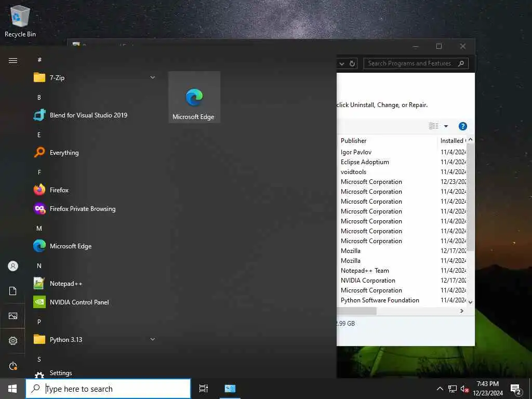
Task: Jump to letter B in app list
Action: pyautogui.click(x=39, y=97)
